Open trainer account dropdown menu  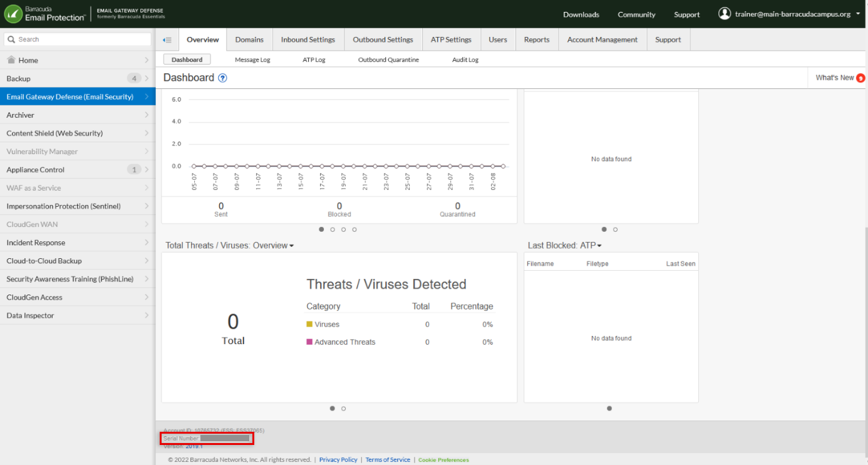pos(858,14)
